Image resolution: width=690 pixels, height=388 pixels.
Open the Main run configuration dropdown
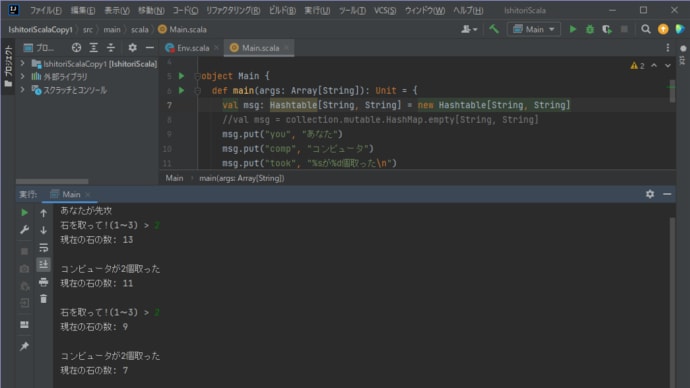[534, 29]
